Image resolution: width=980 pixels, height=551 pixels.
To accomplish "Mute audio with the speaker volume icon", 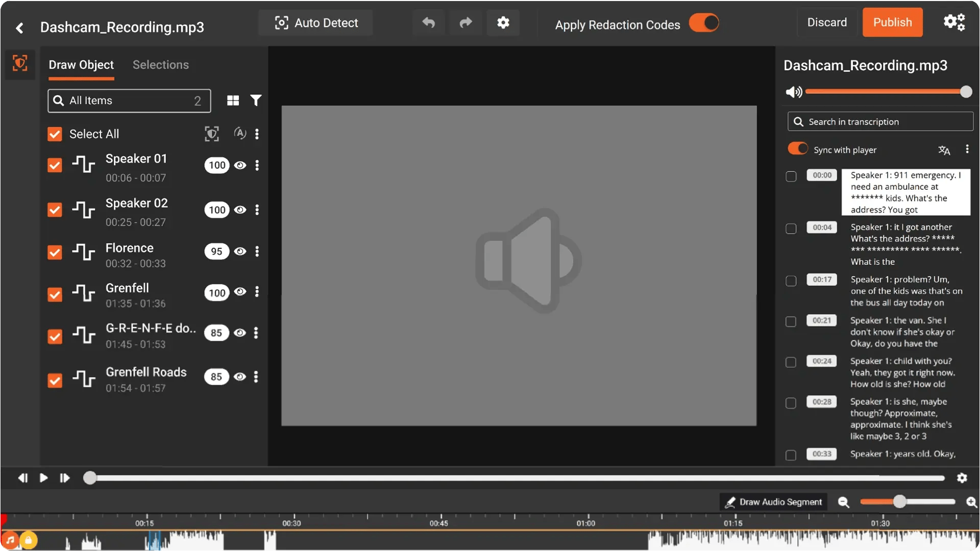I will (x=794, y=92).
